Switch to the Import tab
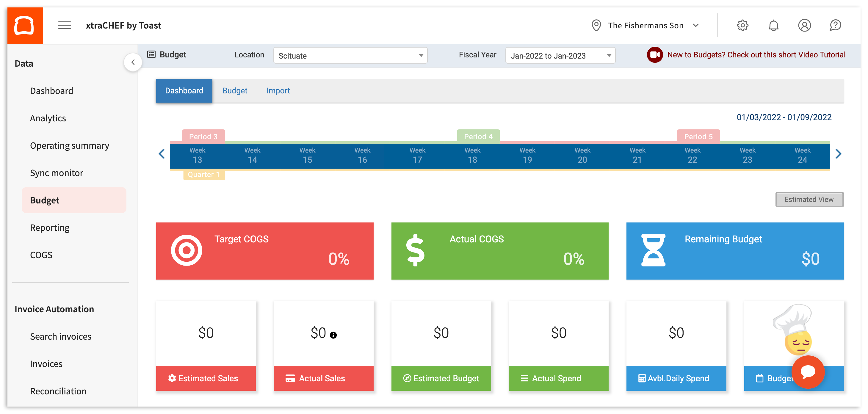This screenshot has height=414, width=868. click(x=278, y=91)
